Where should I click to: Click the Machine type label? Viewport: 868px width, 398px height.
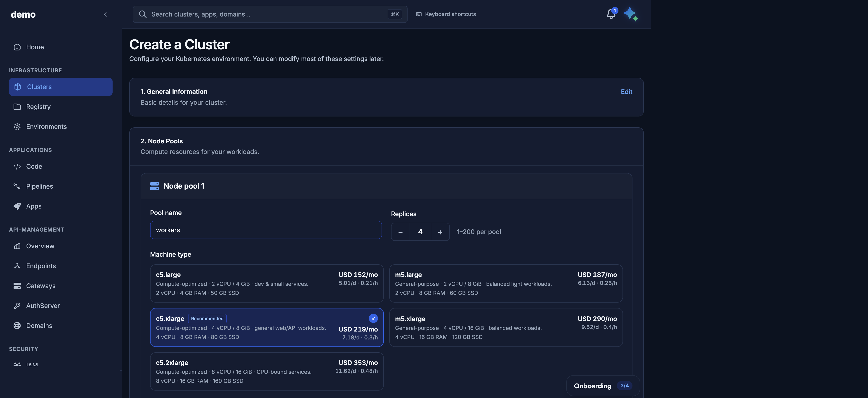[170, 254]
